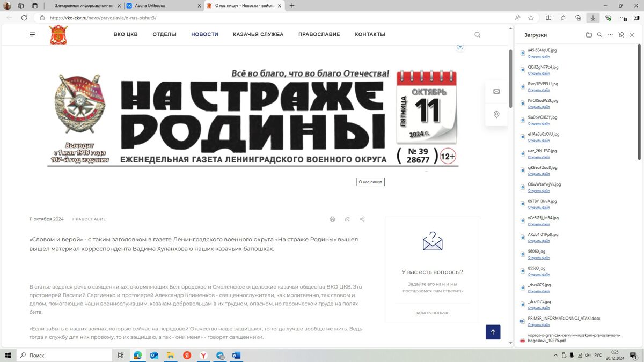
Task: Close the О нас пишут tab
Action: point(280,5)
